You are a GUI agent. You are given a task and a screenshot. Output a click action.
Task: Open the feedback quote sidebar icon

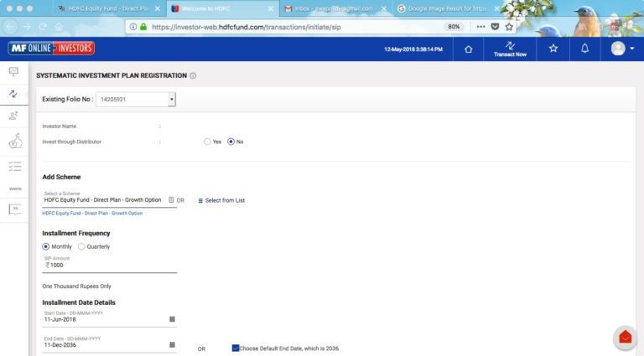15,209
